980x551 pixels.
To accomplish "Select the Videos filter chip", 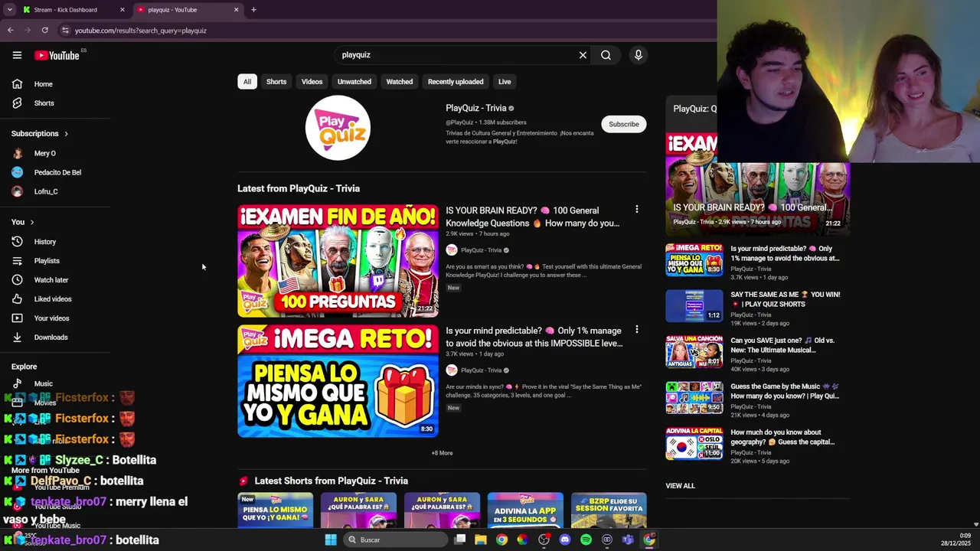I will pos(312,82).
